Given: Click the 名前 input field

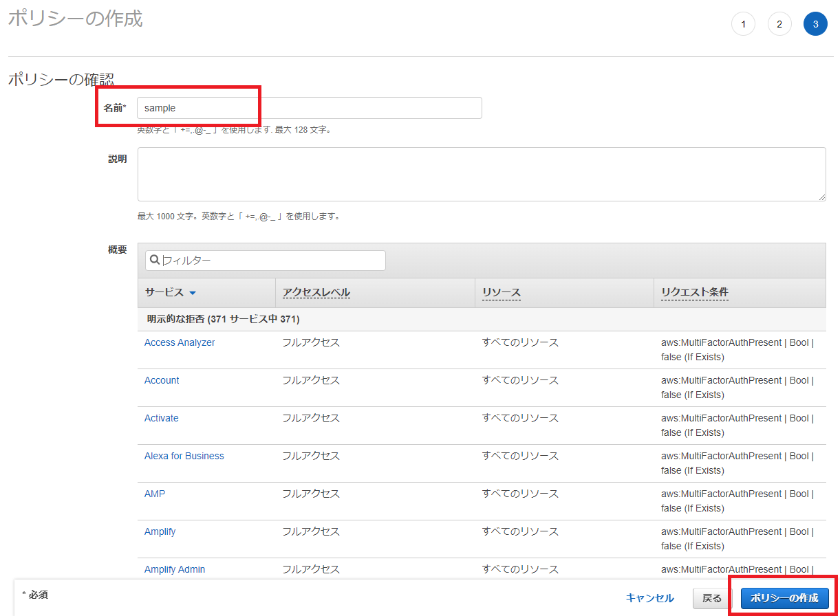Looking at the screenshot, I should click(x=310, y=108).
